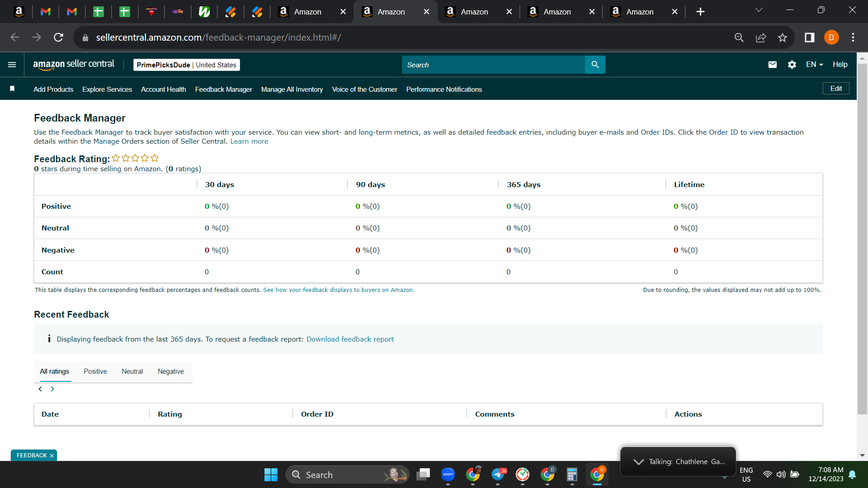Viewport: 868px width, 488px height.
Task: Click the Chrome address bar URL
Action: coord(218,38)
